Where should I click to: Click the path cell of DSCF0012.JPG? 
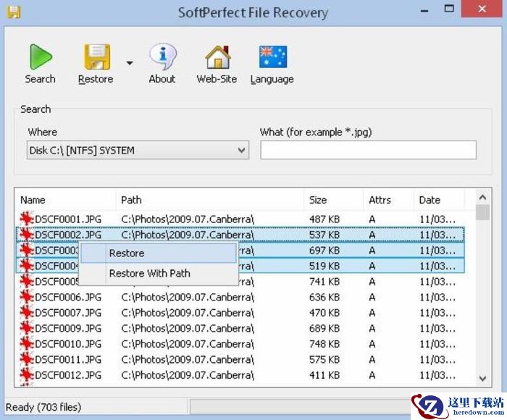pyautogui.click(x=188, y=375)
